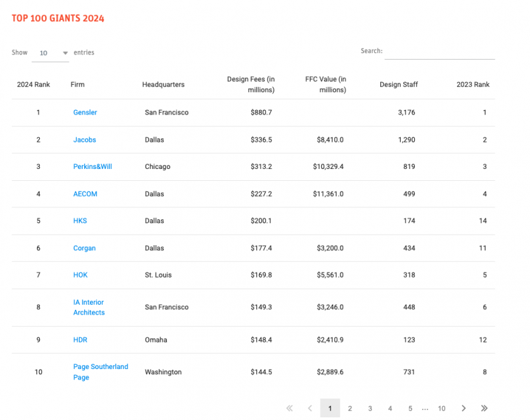Screen dimensions: 530x420
Task: Click the TOP 100 GIANTS 2024 heading
Action: point(58,19)
